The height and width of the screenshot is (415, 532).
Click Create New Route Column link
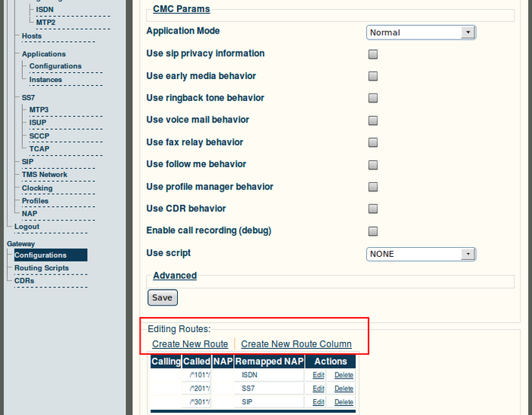point(296,344)
